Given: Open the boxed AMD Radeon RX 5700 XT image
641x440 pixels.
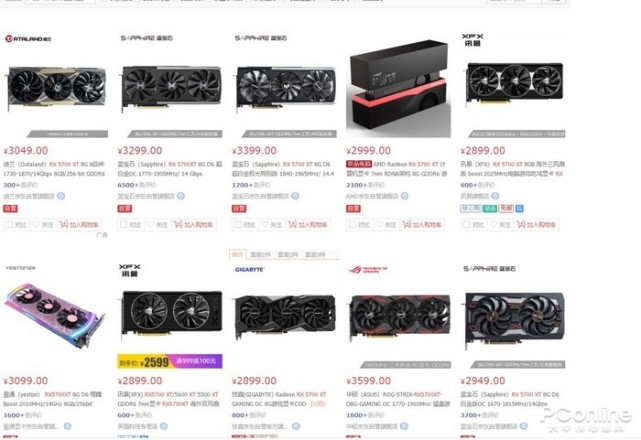Looking at the screenshot, I should 399,88.
